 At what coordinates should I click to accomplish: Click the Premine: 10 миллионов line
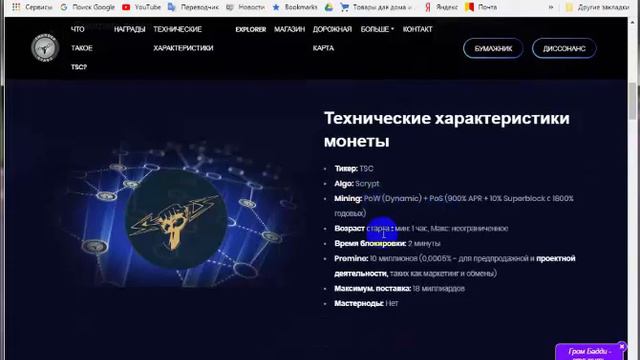pyautogui.click(x=455, y=266)
